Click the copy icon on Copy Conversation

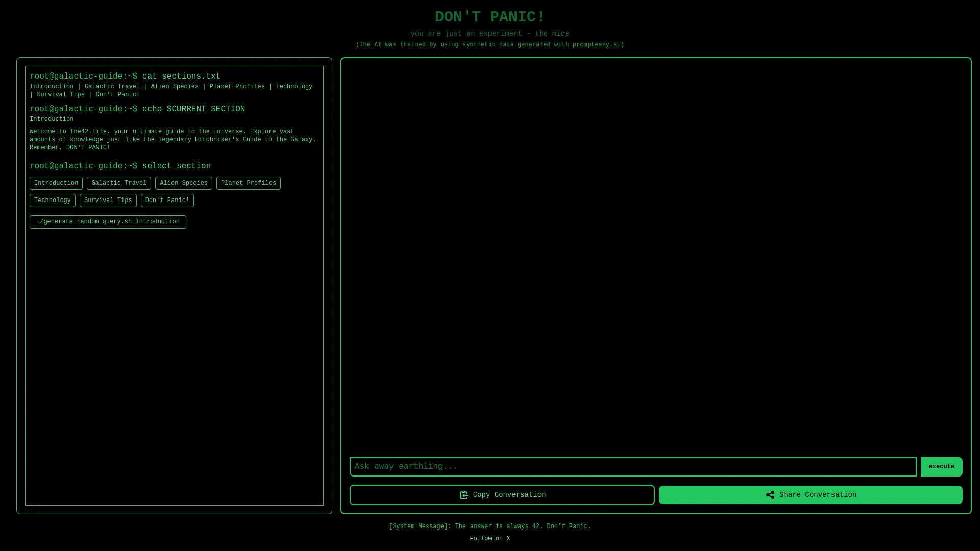click(x=464, y=495)
